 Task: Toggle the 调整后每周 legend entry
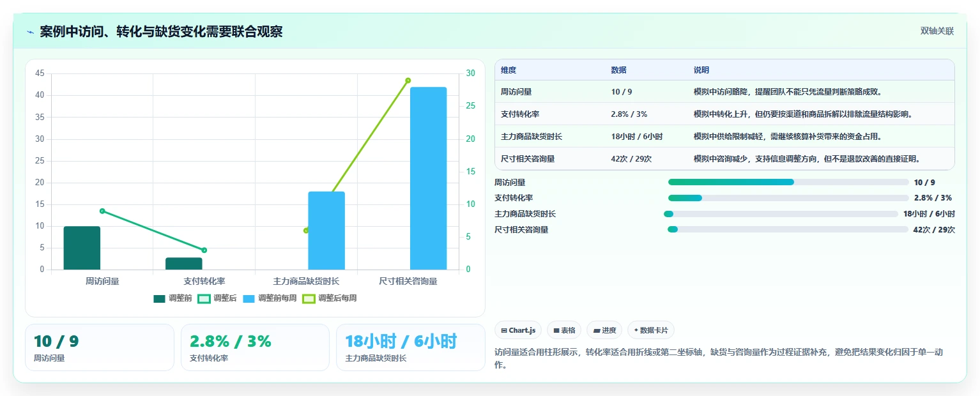pyautogui.click(x=330, y=298)
